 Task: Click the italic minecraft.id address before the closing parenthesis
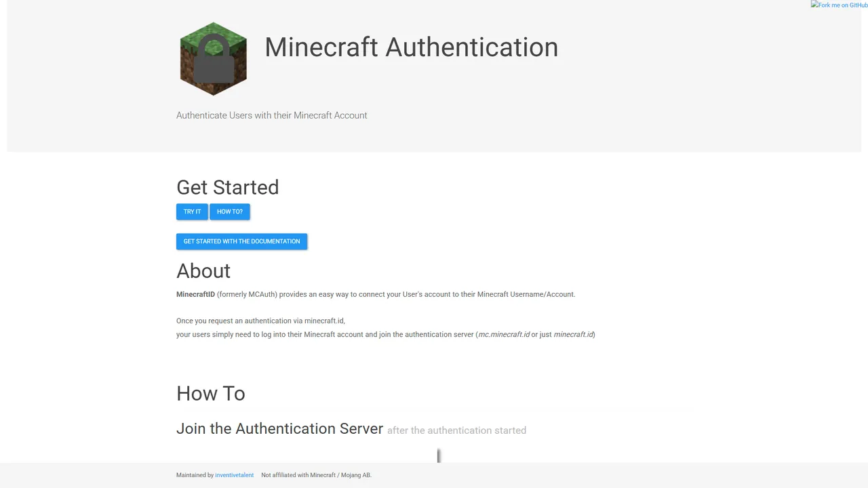point(573,334)
